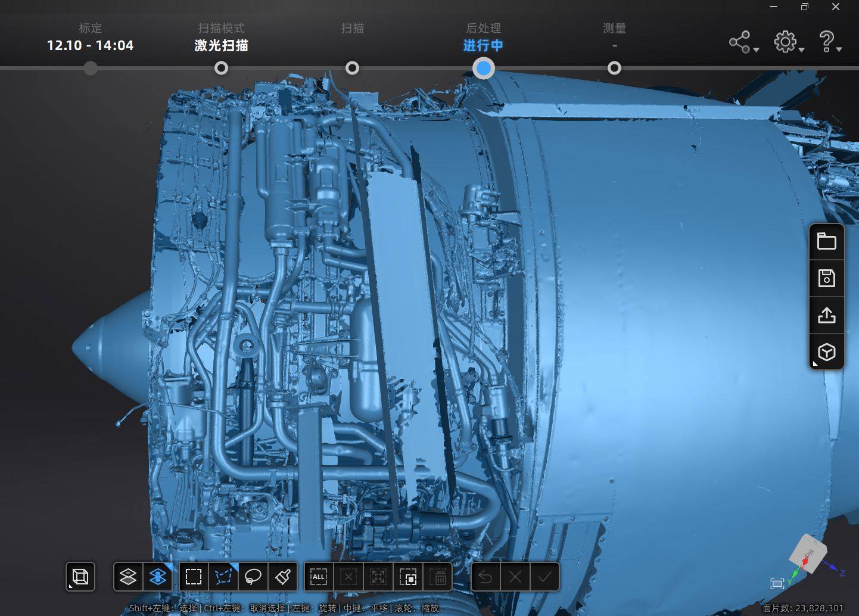
Task: Click the export upload icon
Action: click(x=827, y=315)
